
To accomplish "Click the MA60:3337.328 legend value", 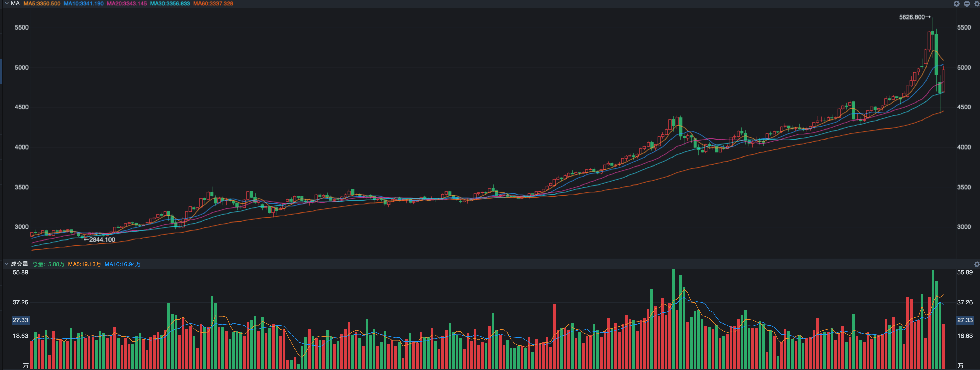I will click(213, 3).
